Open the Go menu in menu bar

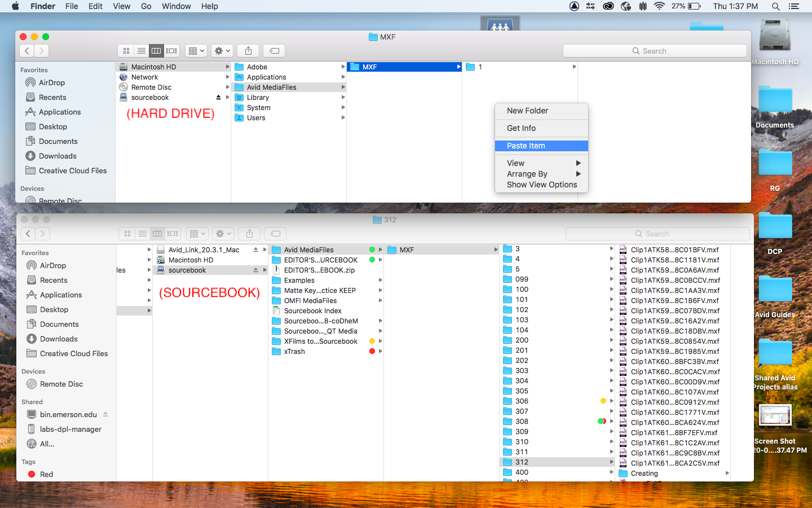146,6
